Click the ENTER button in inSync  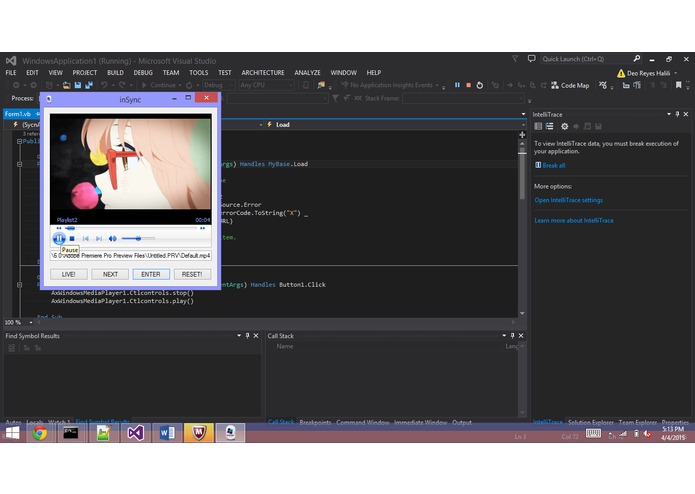[151, 274]
